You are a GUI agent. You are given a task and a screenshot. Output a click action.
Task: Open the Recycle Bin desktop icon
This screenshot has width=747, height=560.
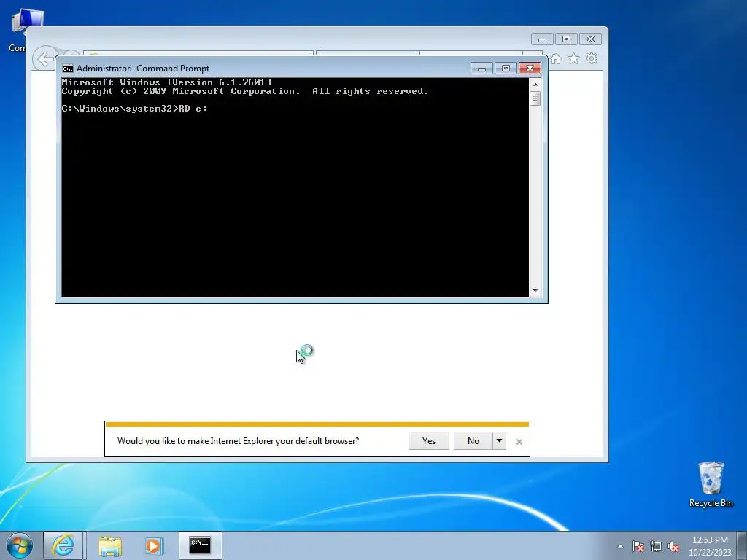tap(711, 484)
